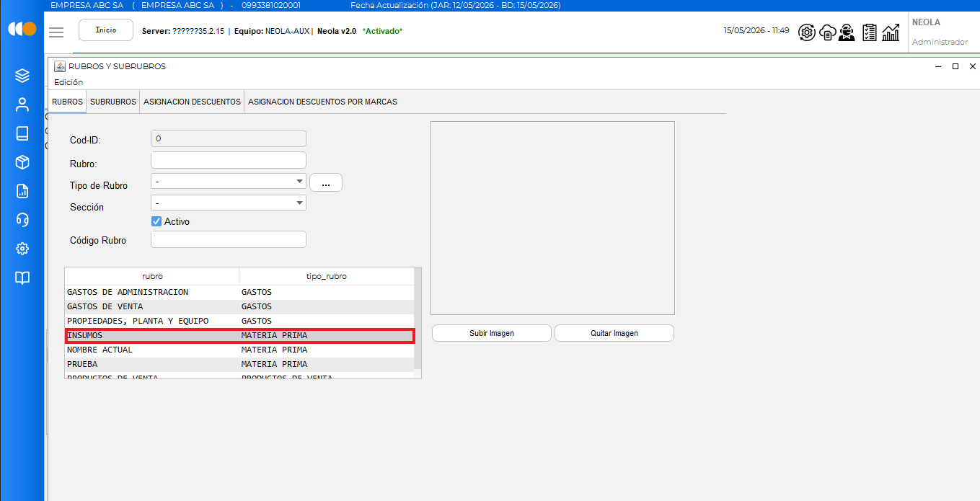
Task: Click the Quitar Imagen button
Action: pos(614,333)
